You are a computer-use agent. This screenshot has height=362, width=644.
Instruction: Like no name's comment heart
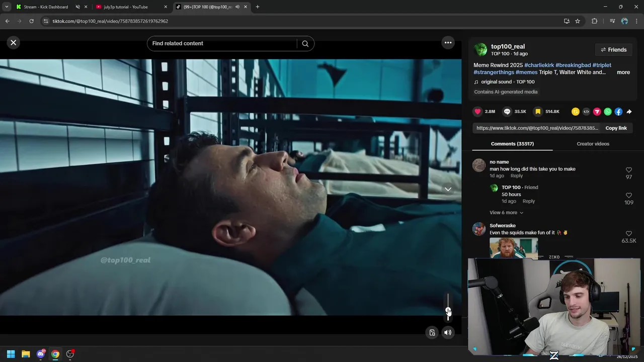[x=628, y=170]
